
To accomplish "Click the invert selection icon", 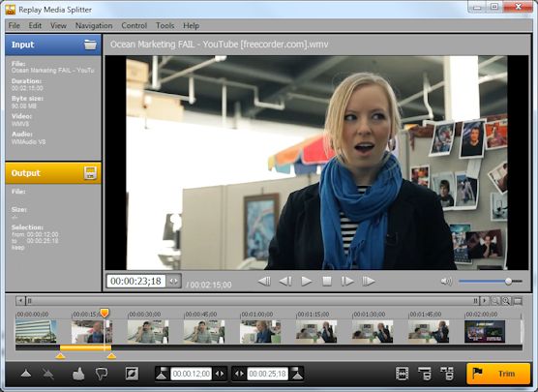I will [132, 374].
